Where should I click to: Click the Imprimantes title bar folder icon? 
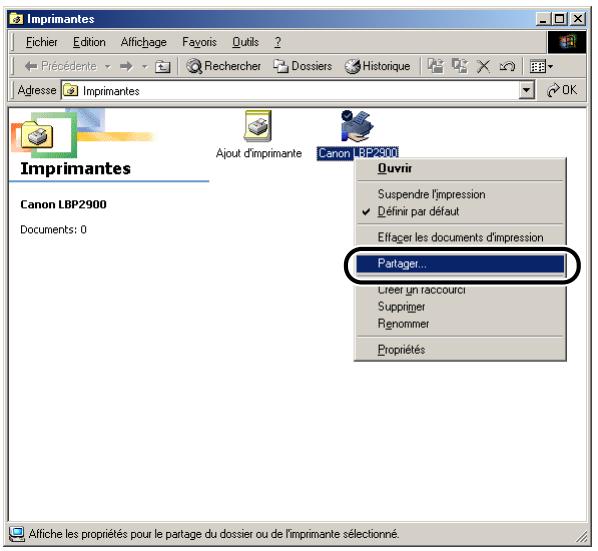tap(16, 19)
